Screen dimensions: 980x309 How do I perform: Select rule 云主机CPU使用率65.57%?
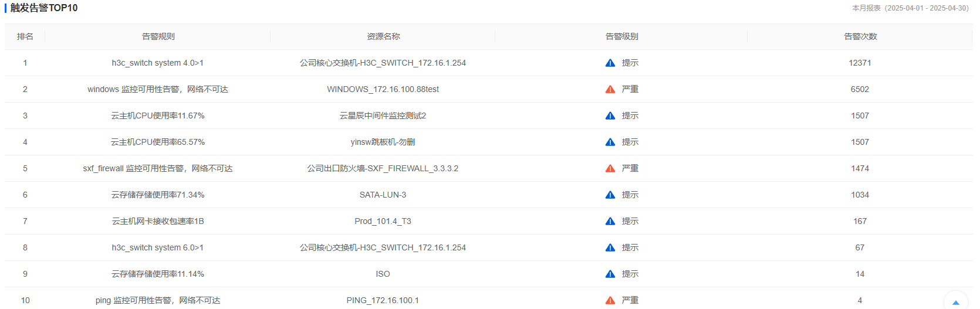pyautogui.click(x=158, y=142)
